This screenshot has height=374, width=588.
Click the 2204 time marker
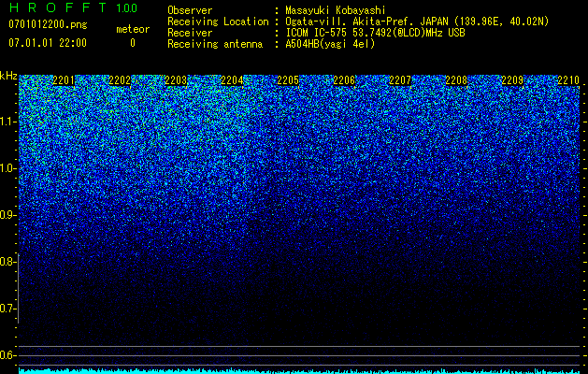coord(232,79)
